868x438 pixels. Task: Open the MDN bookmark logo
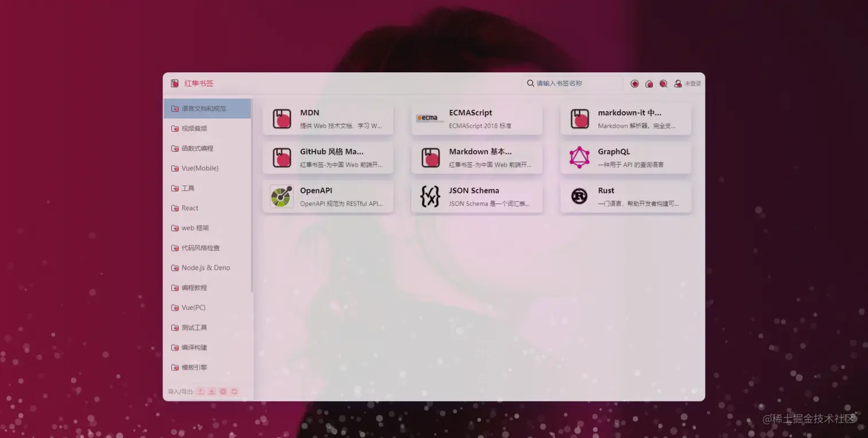coord(282,119)
